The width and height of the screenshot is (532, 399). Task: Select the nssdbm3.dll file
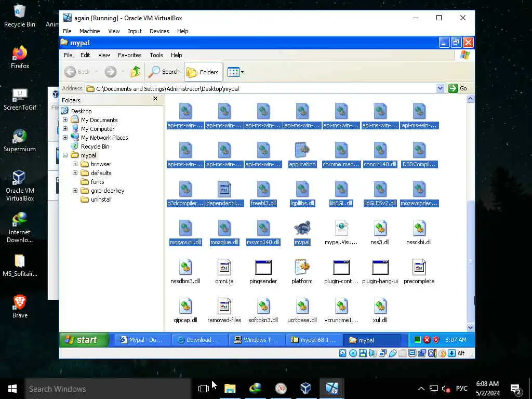(x=185, y=272)
